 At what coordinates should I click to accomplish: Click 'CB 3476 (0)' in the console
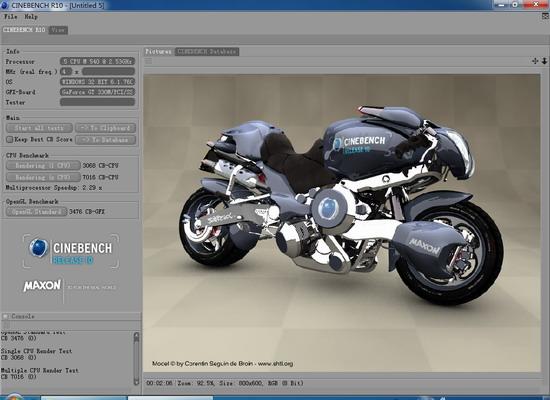coord(19,339)
